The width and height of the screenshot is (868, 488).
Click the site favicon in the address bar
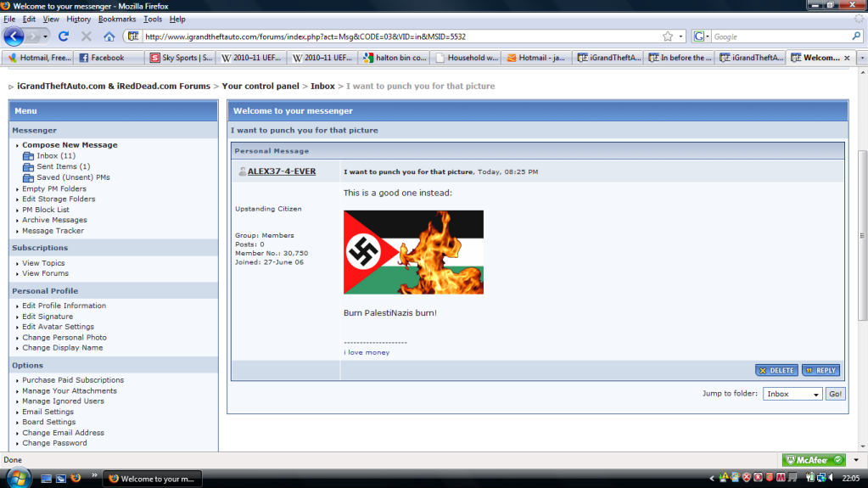click(133, 36)
